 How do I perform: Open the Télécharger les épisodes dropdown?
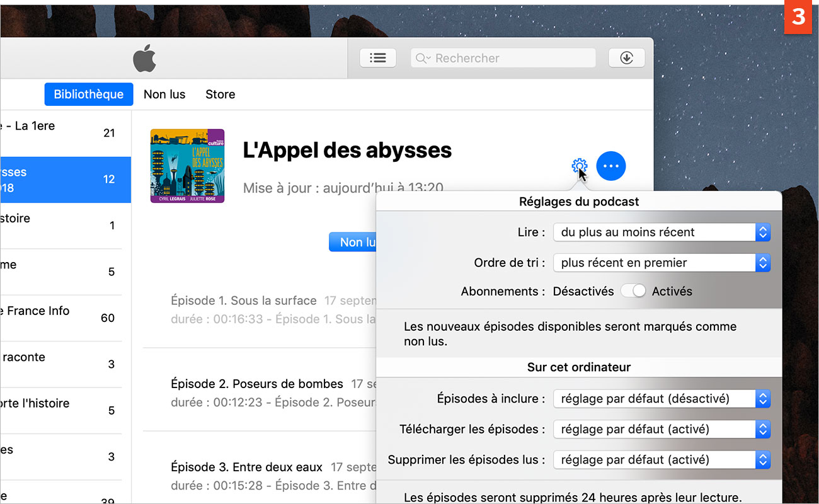pyautogui.click(x=661, y=429)
